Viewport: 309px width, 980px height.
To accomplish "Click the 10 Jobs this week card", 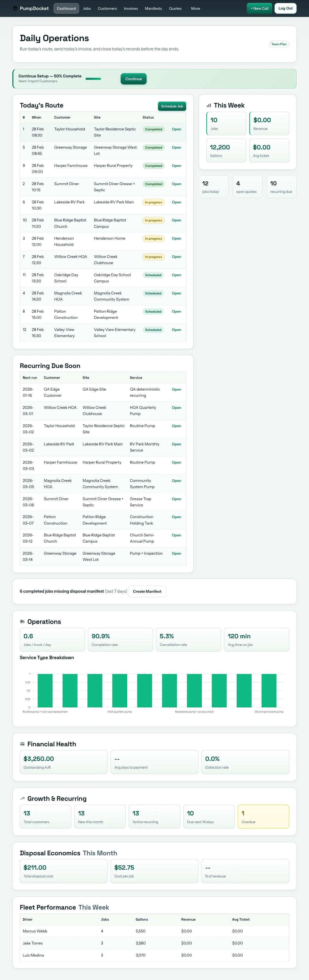I will [x=226, y=123].
